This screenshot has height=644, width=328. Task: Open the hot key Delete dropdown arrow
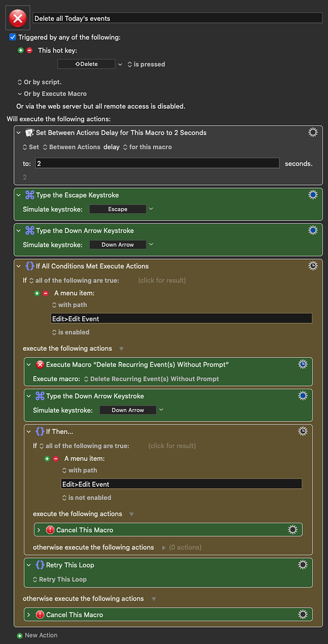[120, 64]
